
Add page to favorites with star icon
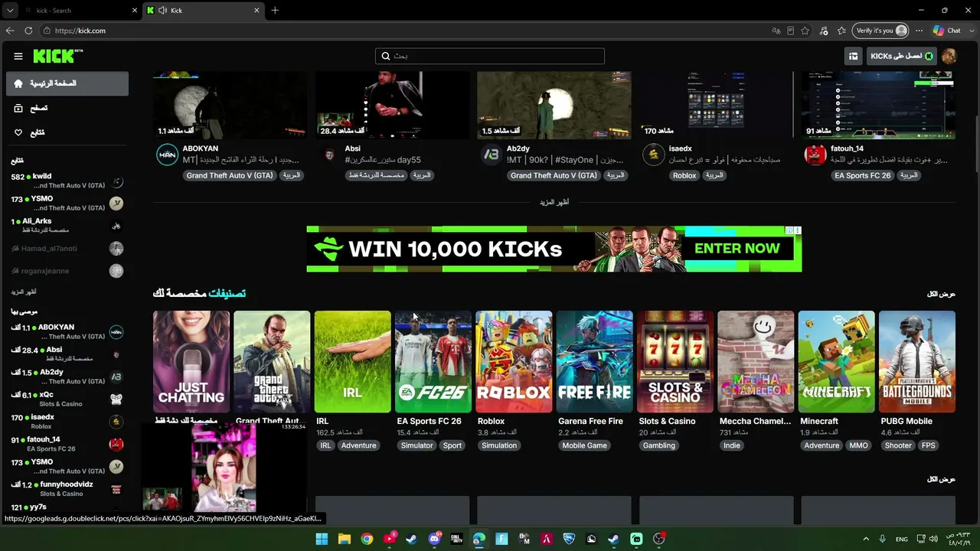coord(805,31)
